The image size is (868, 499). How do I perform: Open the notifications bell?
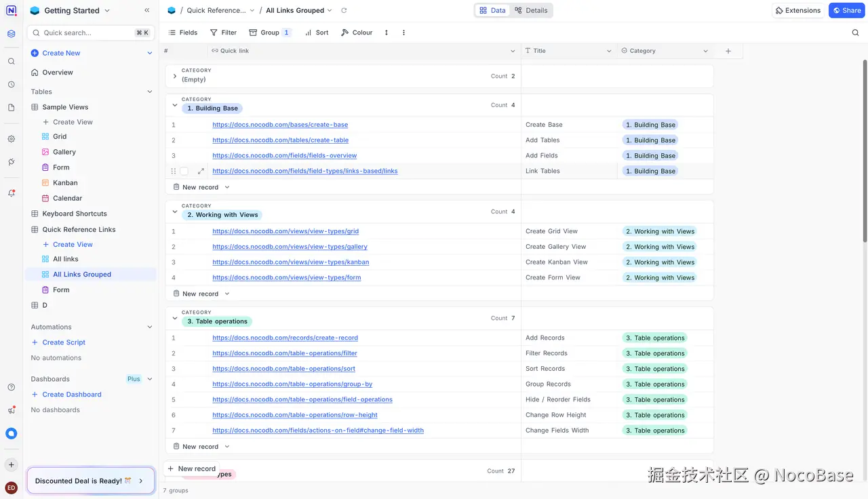pyautogui.click(x=11, y=193)
